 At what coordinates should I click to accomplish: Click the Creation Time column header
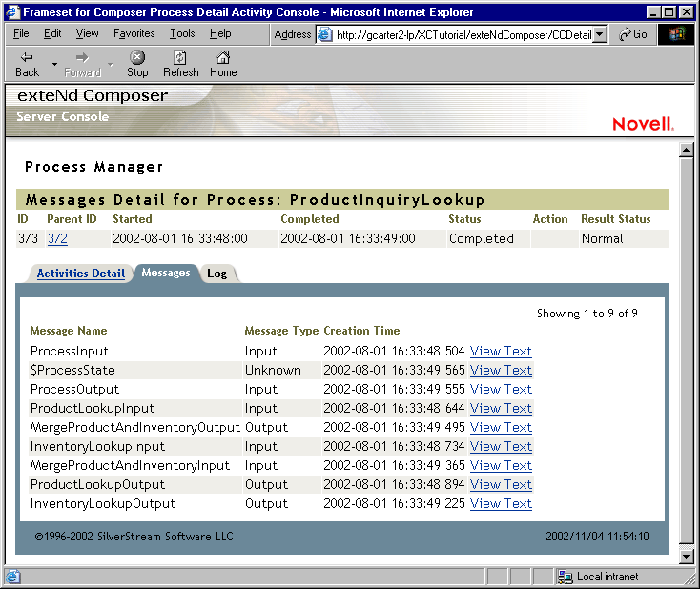click(361, 331)
